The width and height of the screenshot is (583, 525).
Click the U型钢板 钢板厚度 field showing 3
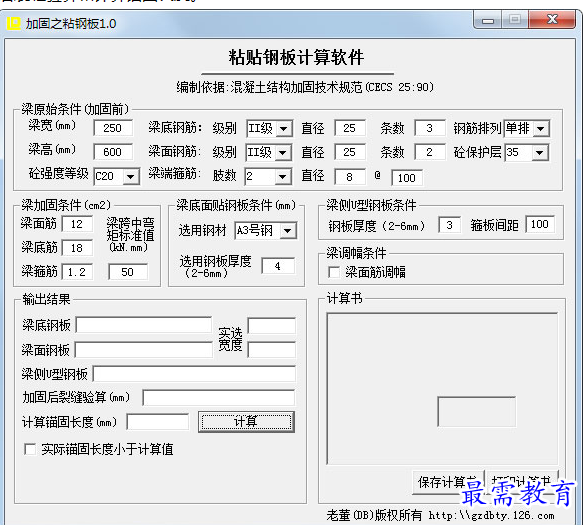450,225
